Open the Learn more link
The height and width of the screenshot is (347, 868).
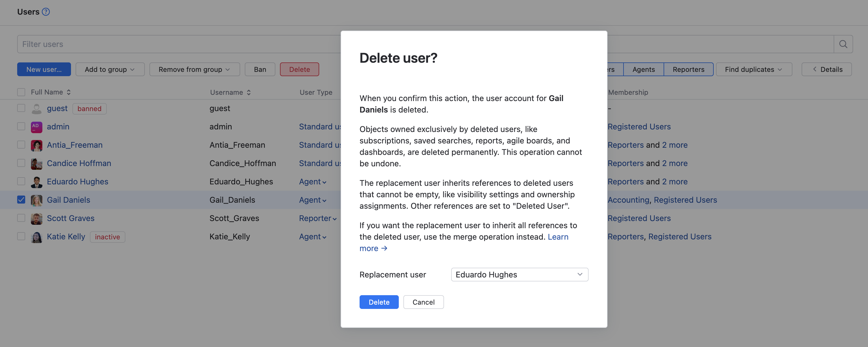click(x=557, y=237)
